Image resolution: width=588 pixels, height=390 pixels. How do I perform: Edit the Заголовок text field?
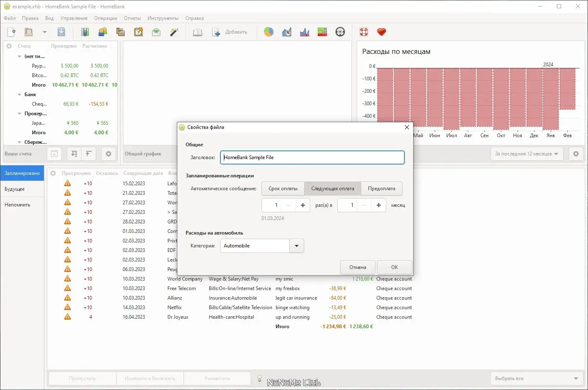(x=312, y=157)
